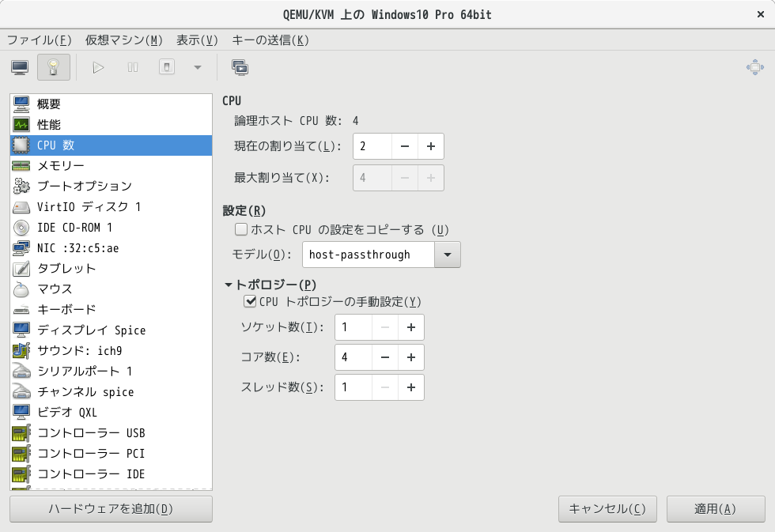Open the メモリー hardware entry
The image size is (775, 532).
112,165
